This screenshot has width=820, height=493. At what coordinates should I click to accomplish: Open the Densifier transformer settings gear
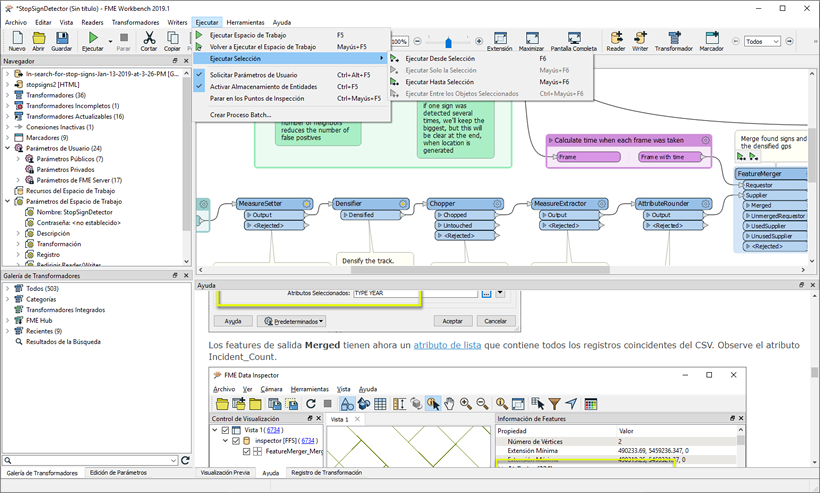403,203
